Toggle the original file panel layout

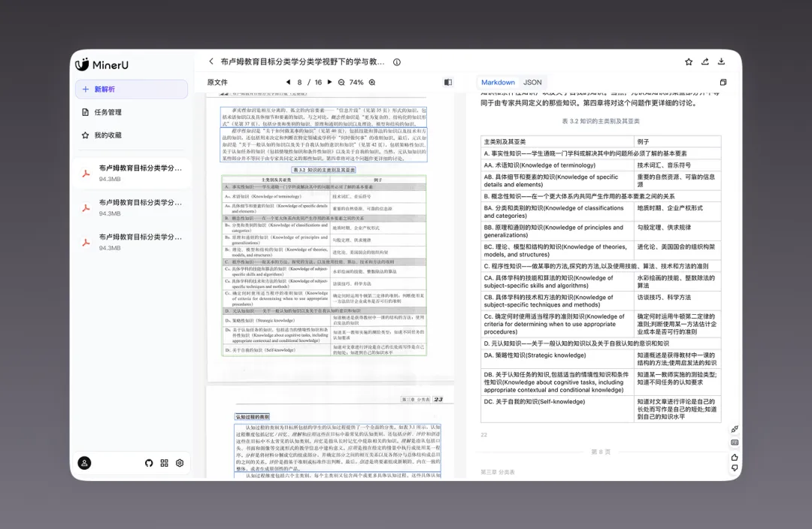click(x=448, y=83)
